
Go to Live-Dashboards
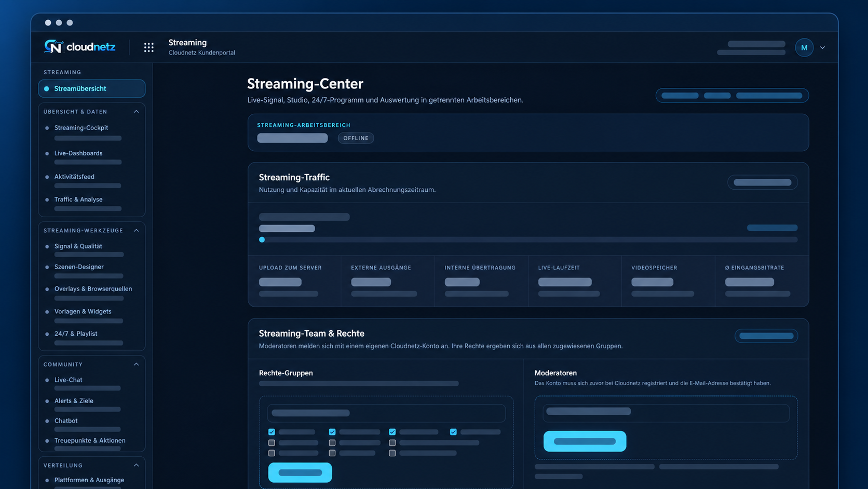coord(78,153)
